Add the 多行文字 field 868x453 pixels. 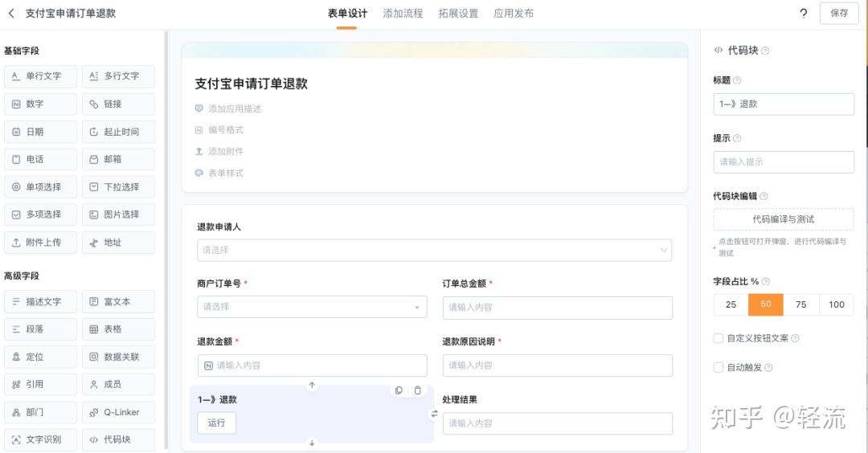(118, 76)
